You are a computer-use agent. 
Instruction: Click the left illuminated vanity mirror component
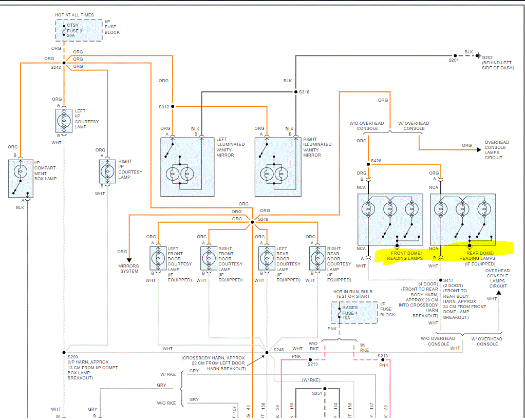pyautogui.click(x=186, y=167)
